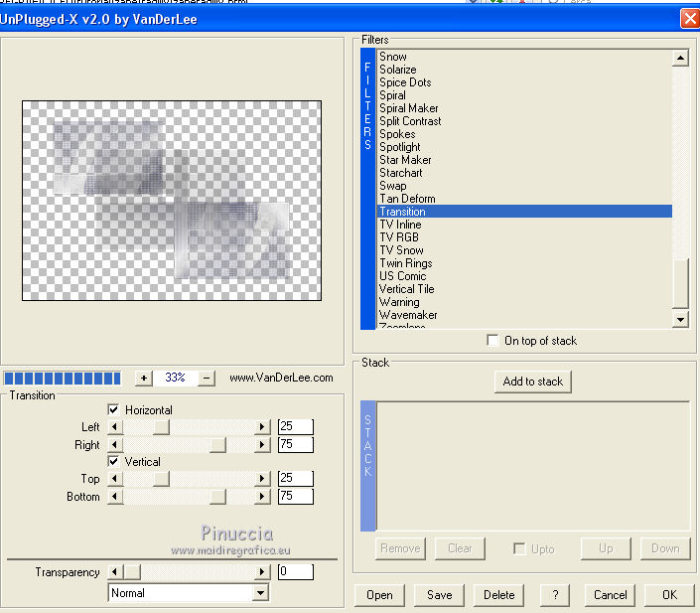The image size is (700, 613).
Task: Confirm with the OK button
Action: pos(669,595)
